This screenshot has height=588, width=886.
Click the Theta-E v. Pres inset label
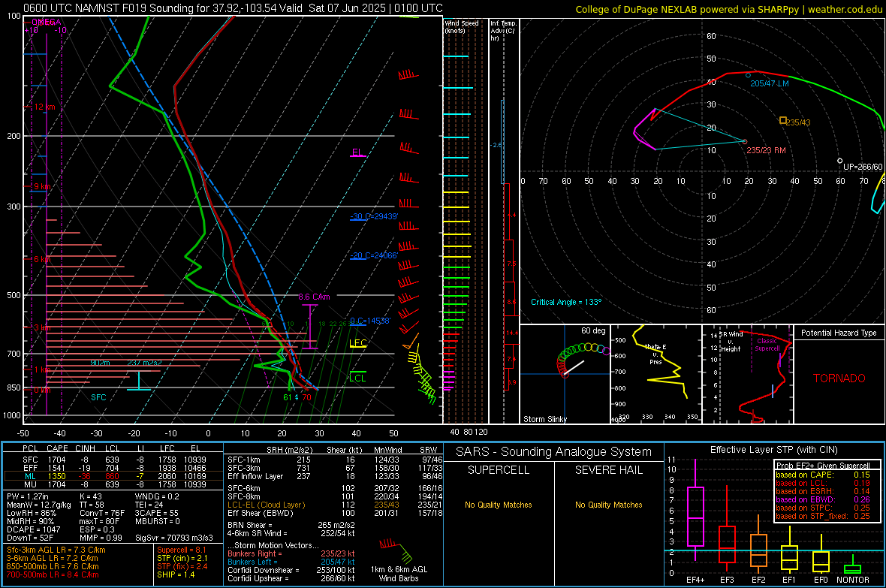pyautogui.click(x=654, y=354)
